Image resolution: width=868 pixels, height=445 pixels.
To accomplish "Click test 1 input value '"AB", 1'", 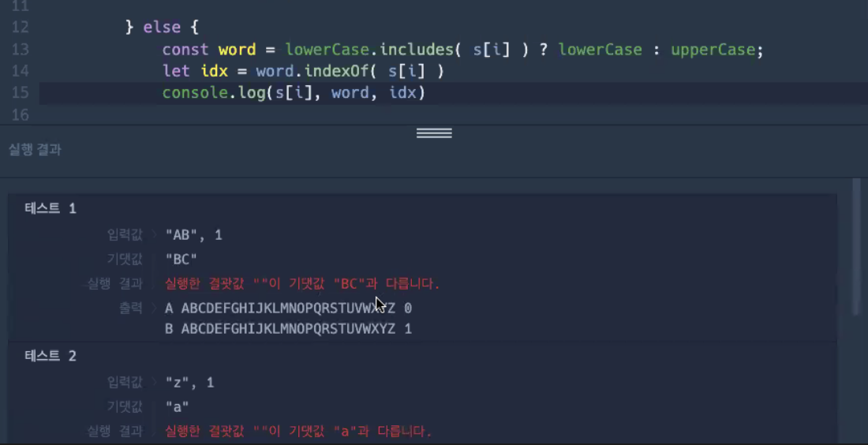I will pos(194,235).
